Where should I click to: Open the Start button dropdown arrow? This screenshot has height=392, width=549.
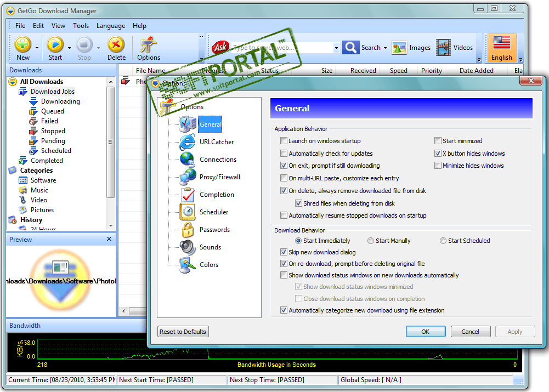(69, 48)
